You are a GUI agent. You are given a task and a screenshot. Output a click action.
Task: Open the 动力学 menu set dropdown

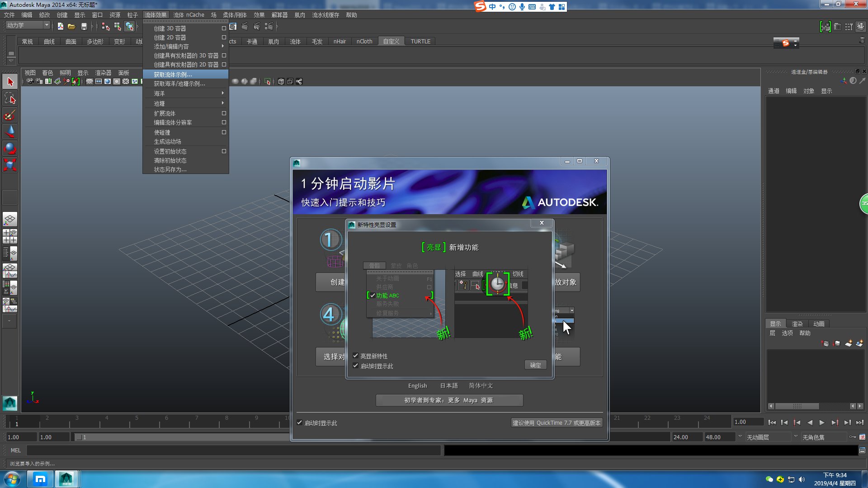tap(47, 25)
